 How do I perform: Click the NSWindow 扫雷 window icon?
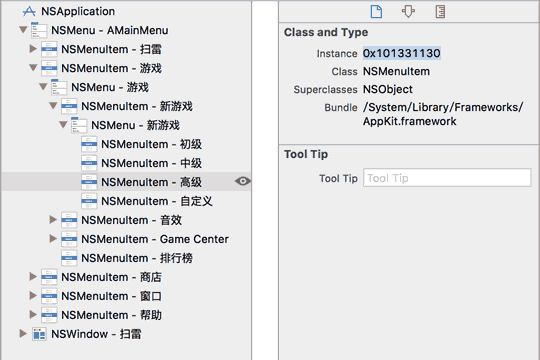pyautogui.click(x=39, y=334)
